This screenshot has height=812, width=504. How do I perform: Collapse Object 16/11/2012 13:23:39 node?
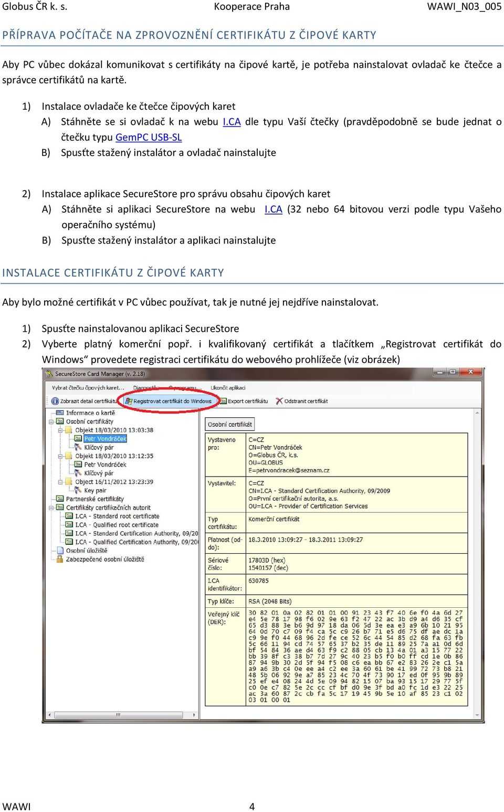[x=60, y=482]
